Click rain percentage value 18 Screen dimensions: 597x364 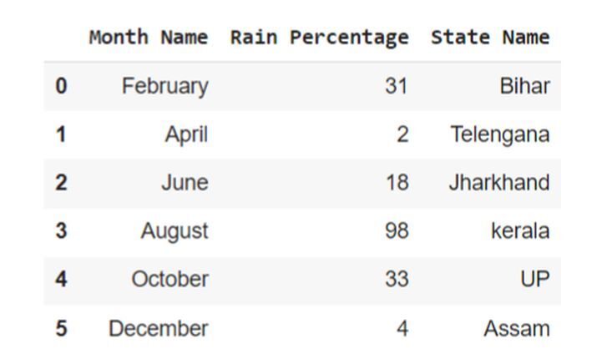pos(397,183)
